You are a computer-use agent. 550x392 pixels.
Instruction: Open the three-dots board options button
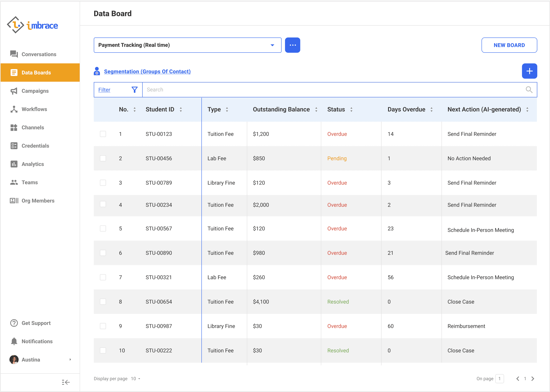[x=292, y=45]
